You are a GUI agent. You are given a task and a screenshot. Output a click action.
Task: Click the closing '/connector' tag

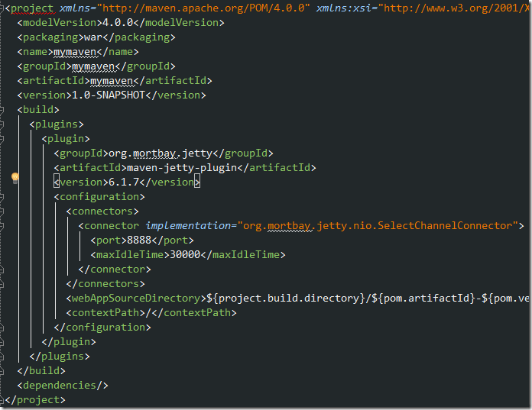[115, 270]
